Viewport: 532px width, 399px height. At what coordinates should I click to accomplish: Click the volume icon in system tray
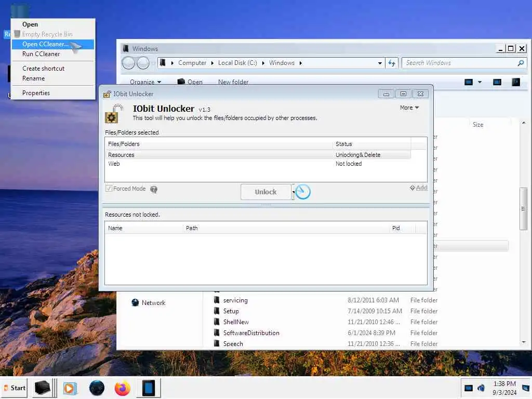[x=481, y=388]
